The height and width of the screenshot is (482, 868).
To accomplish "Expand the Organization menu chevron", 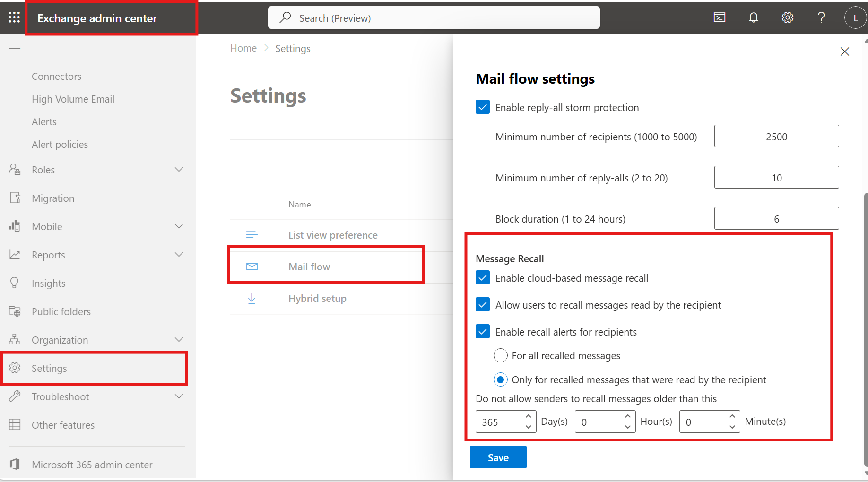I will pos(179,340).
